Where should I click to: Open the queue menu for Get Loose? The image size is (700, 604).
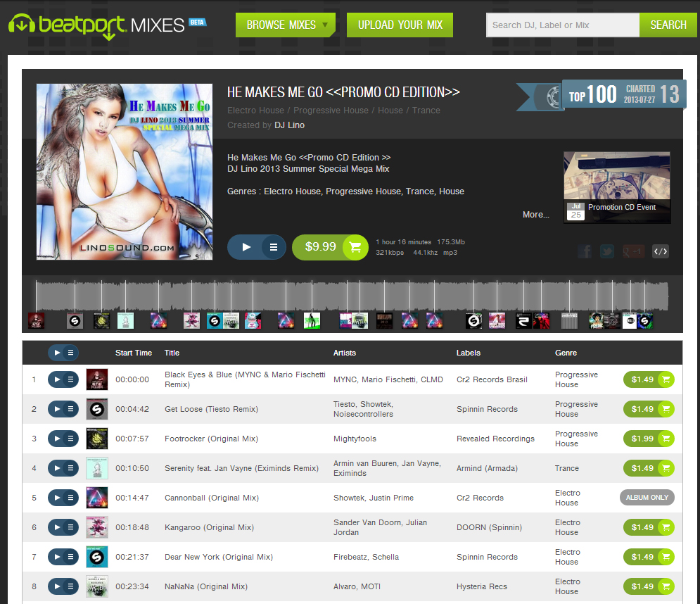click(x=70, y=409)
